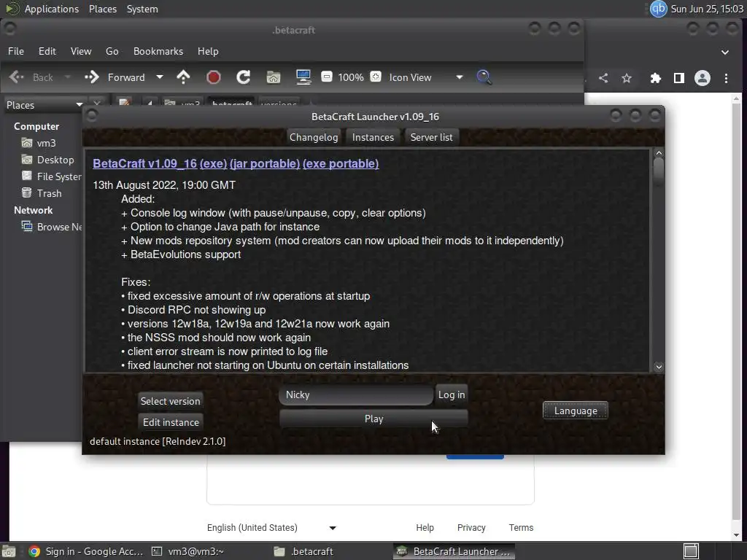Click the date and time clock
This screenshot has height=560, width=747.
(x=707, y=9)
